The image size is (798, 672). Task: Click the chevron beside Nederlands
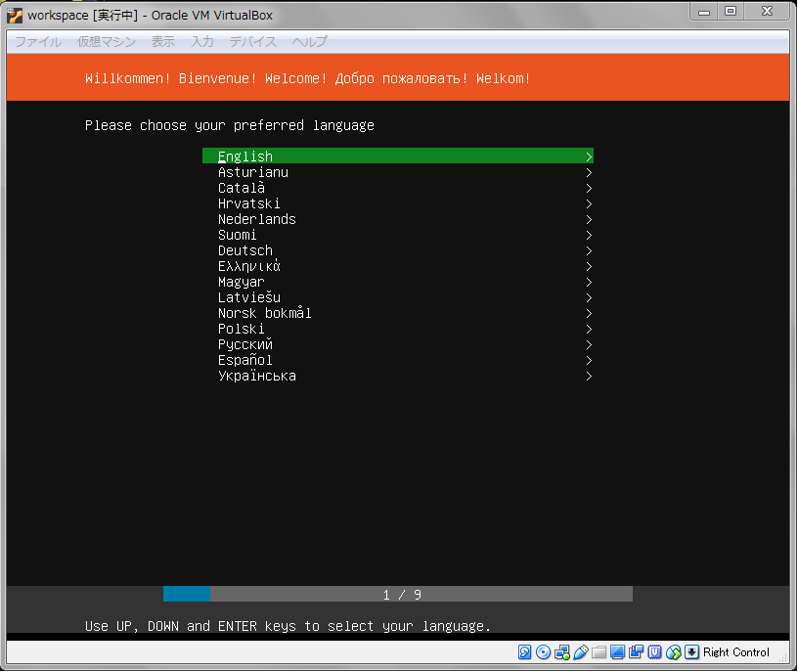click(589, 219)
